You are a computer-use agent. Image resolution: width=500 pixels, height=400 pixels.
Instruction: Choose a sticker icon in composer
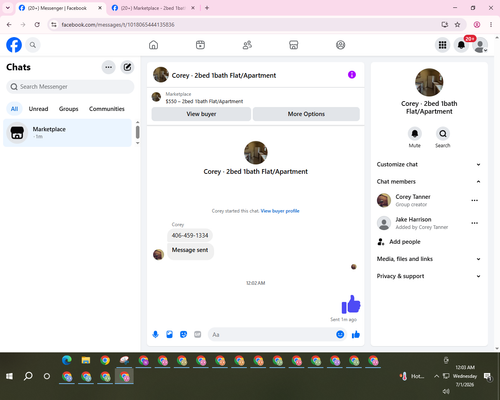pos(183,334)
